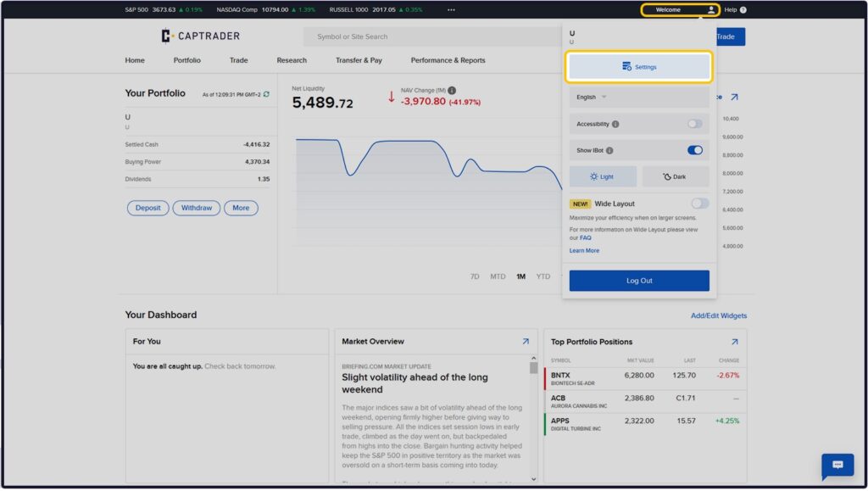868x491 pixels.
Task: Click the Show IBot info icon
Action: [x=609, y=151]
